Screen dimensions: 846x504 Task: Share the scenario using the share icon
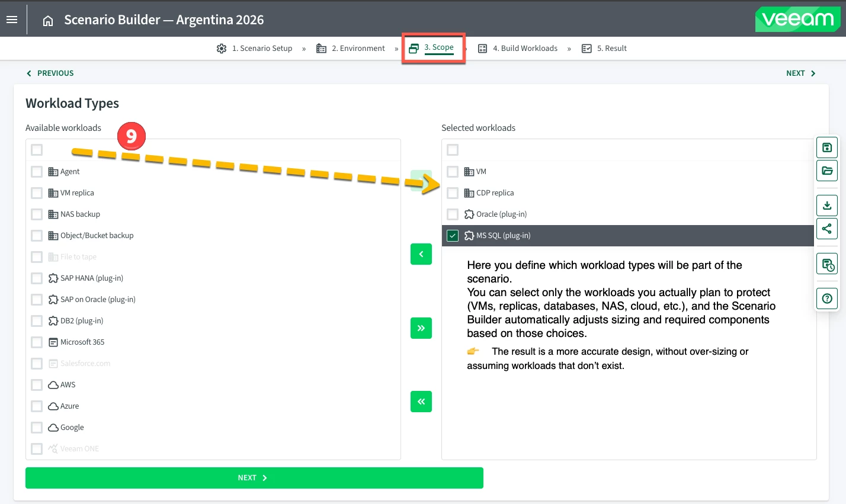click(827, 229)
